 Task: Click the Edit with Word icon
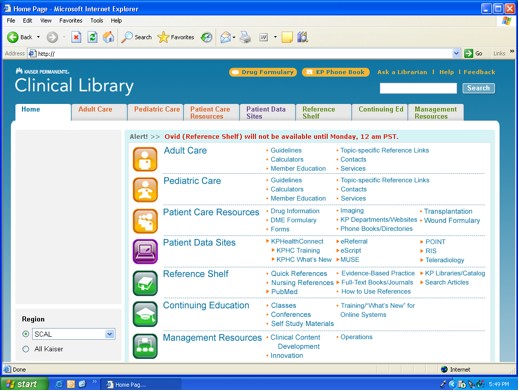click(264, 37)
